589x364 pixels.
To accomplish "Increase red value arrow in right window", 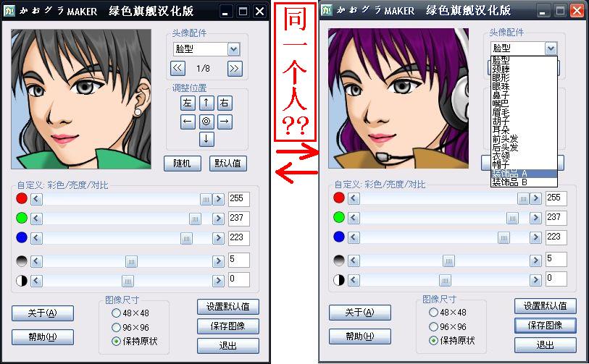I will 535,198.
